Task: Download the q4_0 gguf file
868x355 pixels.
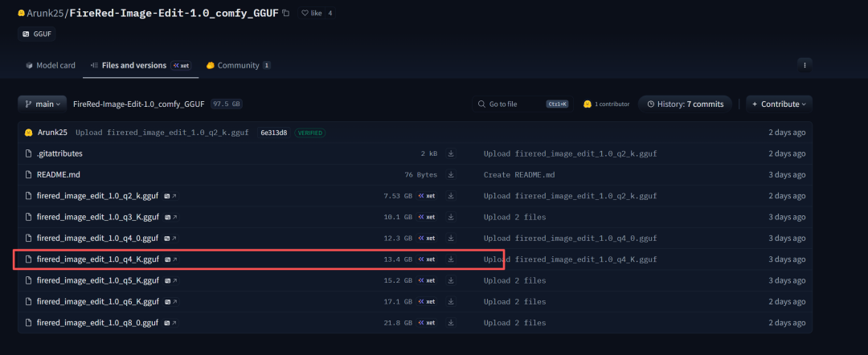Action: 451,238
